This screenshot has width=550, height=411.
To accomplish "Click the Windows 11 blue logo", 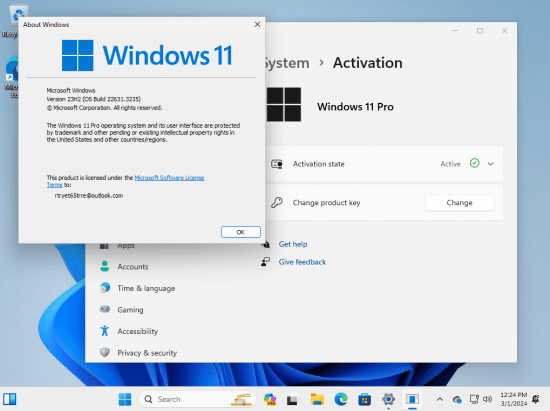I will coord(78,55).
